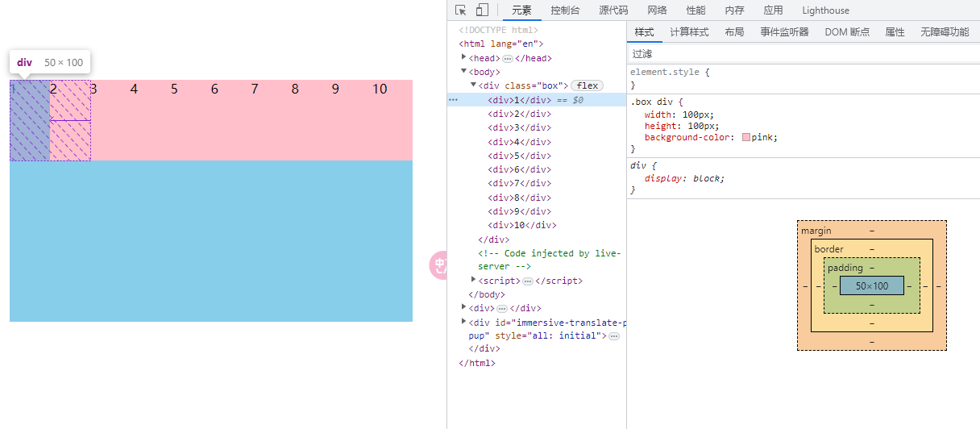Click the pink floating translate icon
Screen dimensions: 980x429
tap(438, 264)
